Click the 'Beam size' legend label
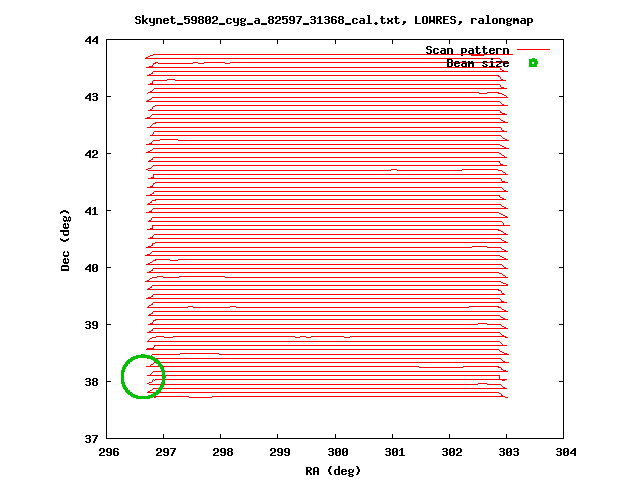Screen dimensions: 640x480 pos(478,63)
